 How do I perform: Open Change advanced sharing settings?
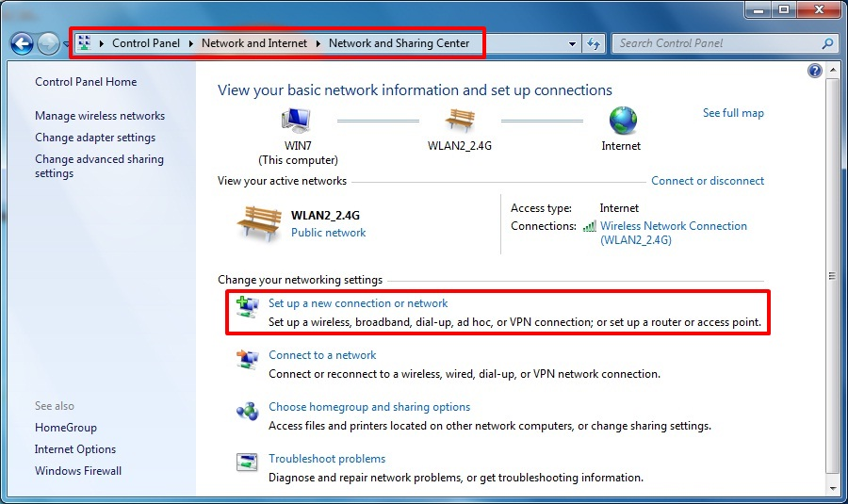point(100,166)
